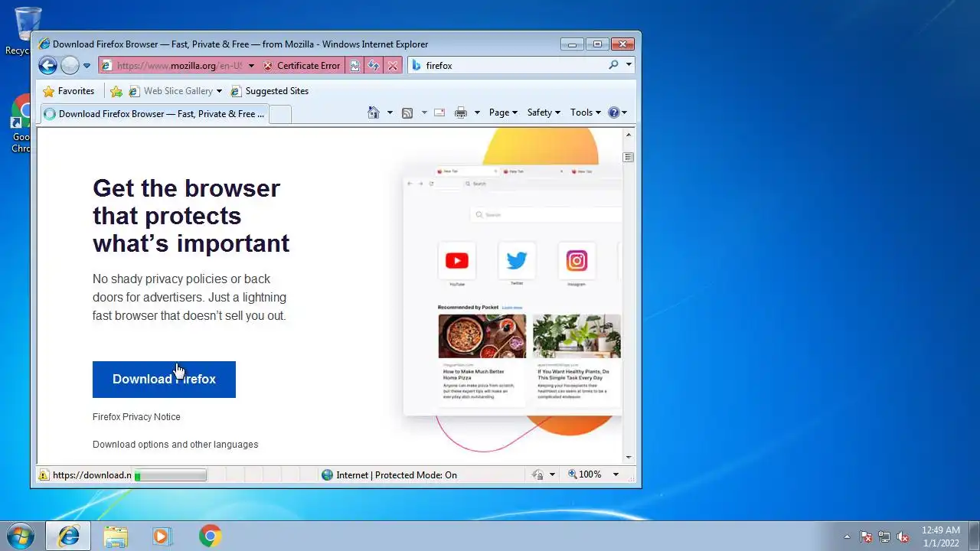The height and width of the screenshot is (551, 980).
Task: Open the Favorites star button
Action: tap(69, 91)
